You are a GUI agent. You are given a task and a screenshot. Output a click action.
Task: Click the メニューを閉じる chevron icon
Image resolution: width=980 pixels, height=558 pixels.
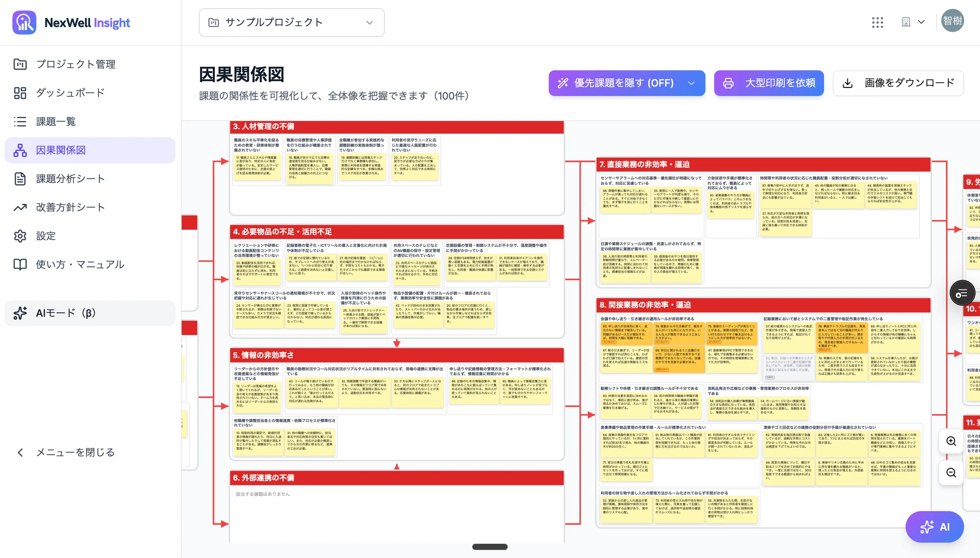click(x=20, y=452)
